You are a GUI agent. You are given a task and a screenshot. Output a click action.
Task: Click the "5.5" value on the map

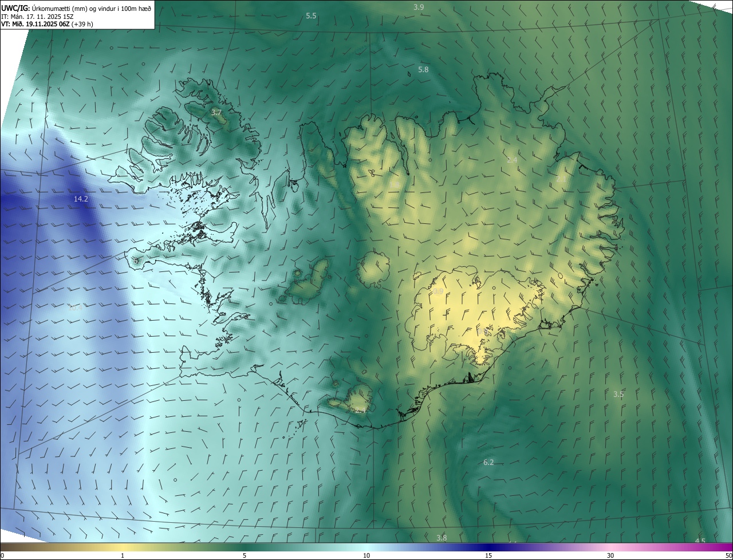pyautogui.click(x=311, y=16)
